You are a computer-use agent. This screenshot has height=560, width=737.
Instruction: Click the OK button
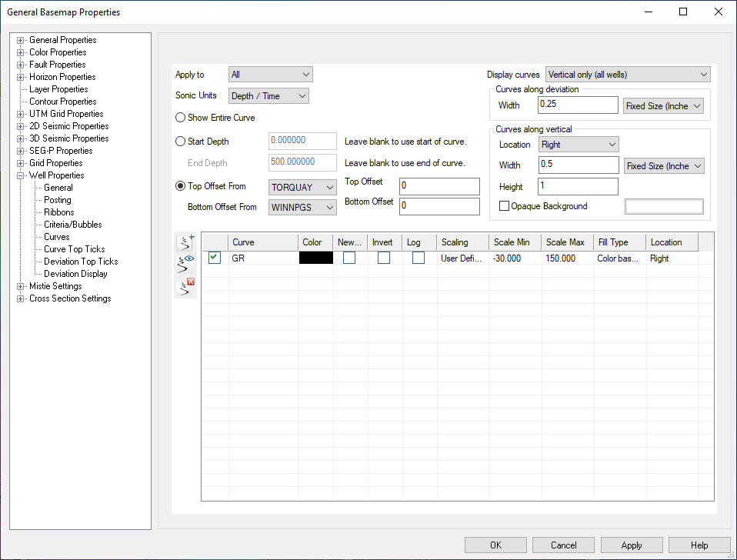(495, 545)
